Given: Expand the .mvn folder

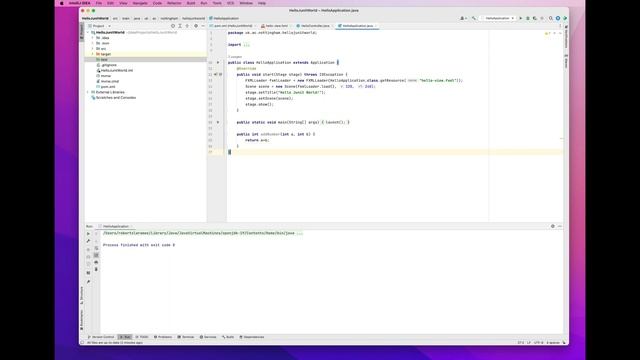Looking at the screenshot, I should 93,43.
